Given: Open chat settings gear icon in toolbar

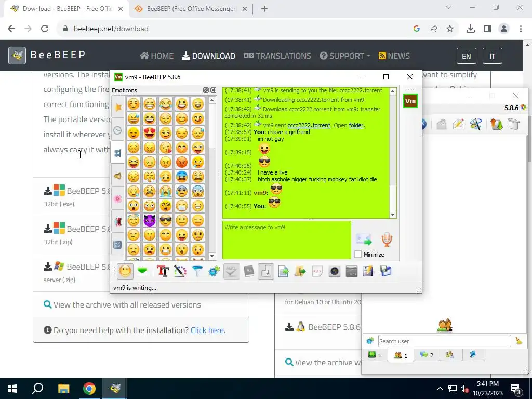Looking at the screenshot, I should tap(214, 271).
